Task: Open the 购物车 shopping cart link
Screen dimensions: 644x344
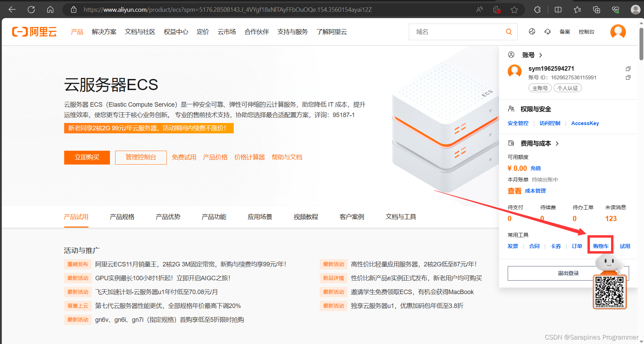Action: (x=601, y=246)
